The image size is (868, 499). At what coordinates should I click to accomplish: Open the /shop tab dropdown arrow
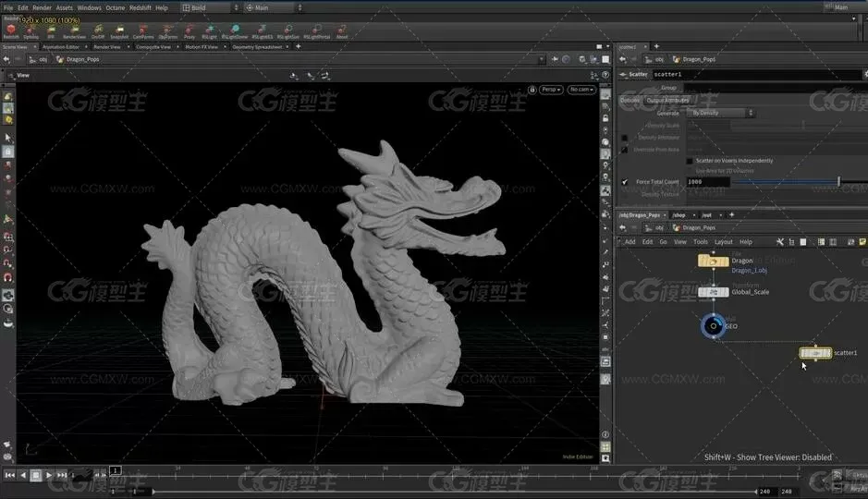pyautogui.click(x=694, y=215)
